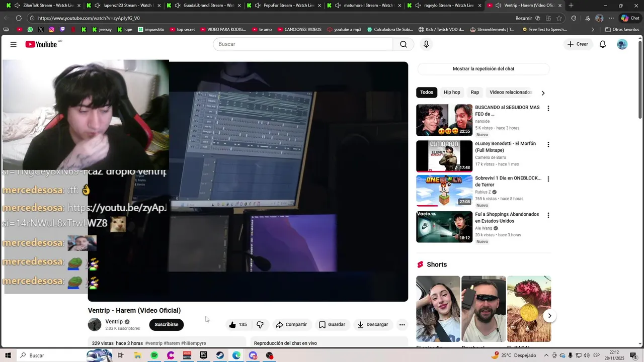Mute the matumorell Stream tab audio

coord(338,6)
